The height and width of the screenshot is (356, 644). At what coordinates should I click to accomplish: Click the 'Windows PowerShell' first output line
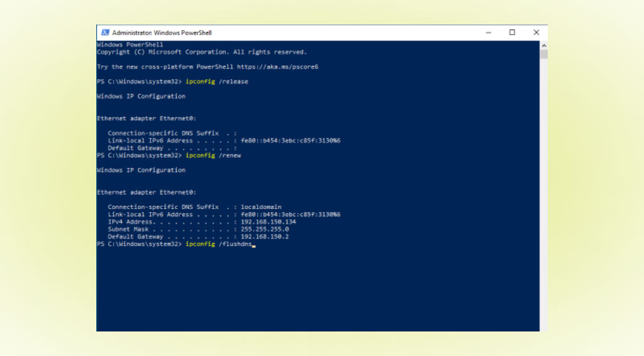coord(130,45)
